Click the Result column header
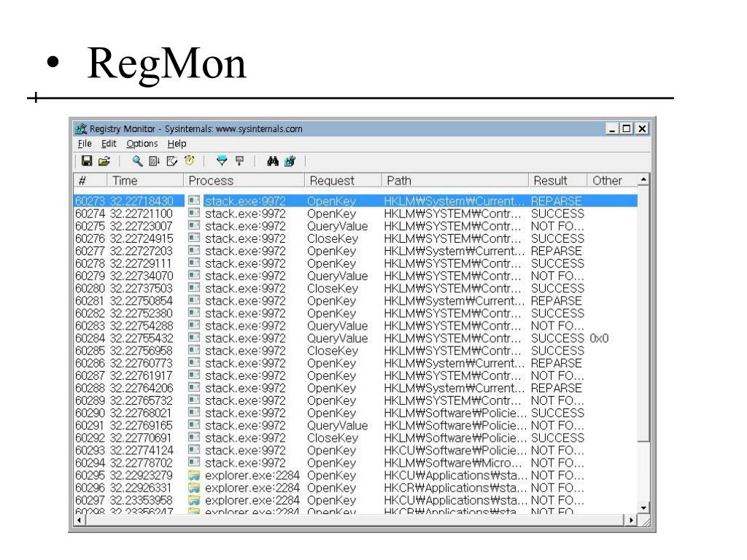The width and height of the screenshot is (747, 560). [x=557, y=181]
